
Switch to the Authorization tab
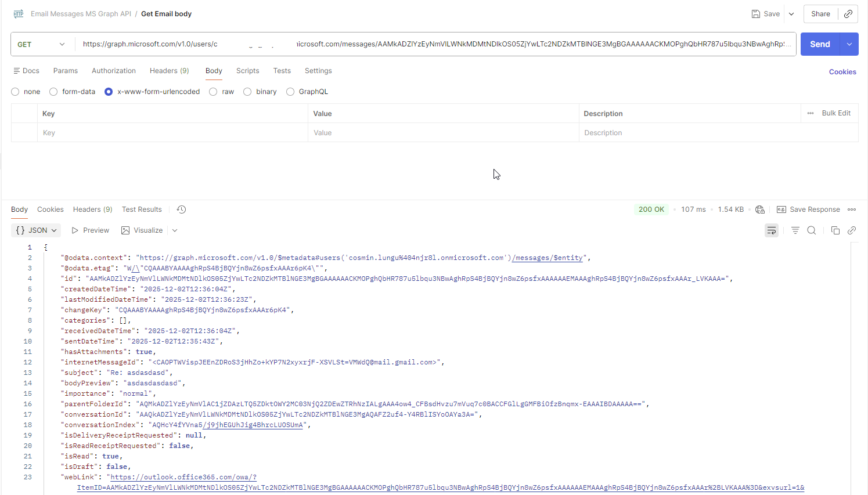click(114, 71)
